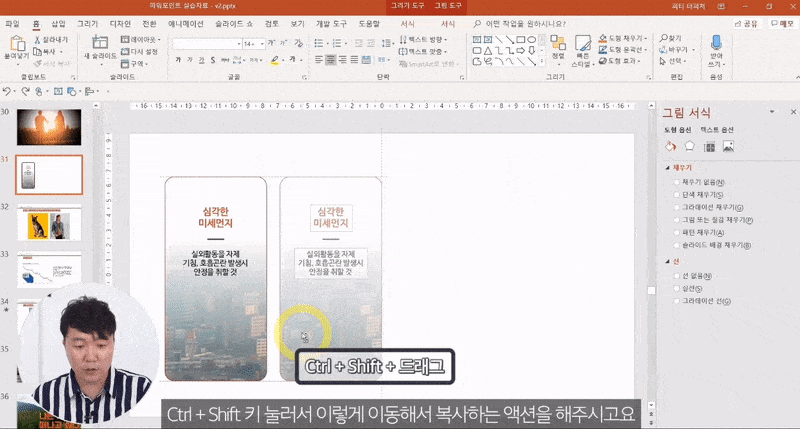
Task: Click the Find (찾기) magnifier icon
Action: click(x=663, y=38)
